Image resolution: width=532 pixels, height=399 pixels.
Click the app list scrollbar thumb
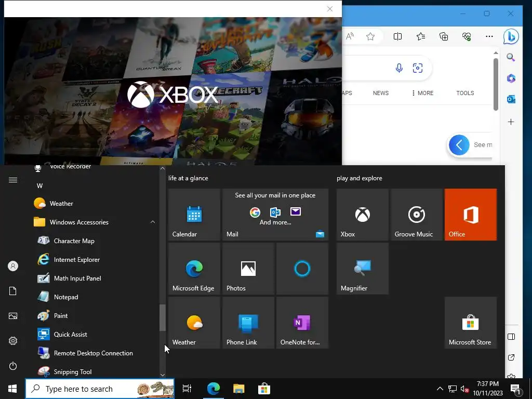coord(163,317)
